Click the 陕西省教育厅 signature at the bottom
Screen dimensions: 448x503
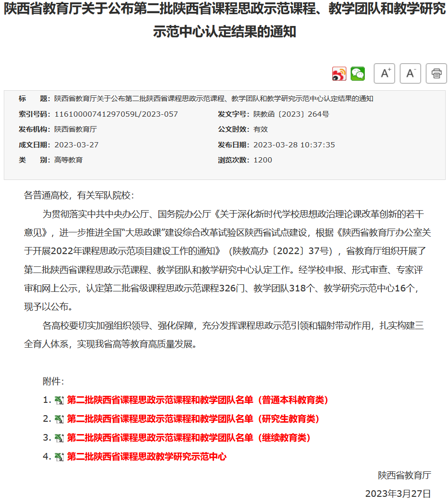click(x=404, y=475)
